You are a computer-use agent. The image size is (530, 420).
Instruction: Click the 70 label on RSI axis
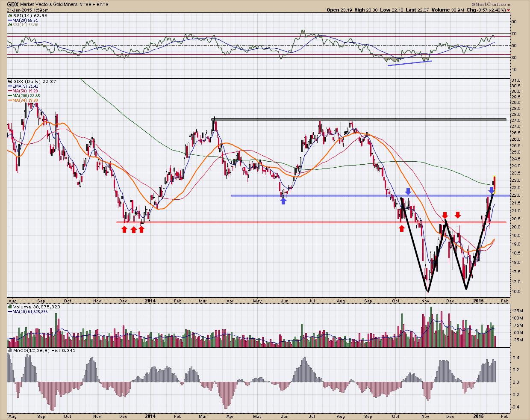click(514, 34)
